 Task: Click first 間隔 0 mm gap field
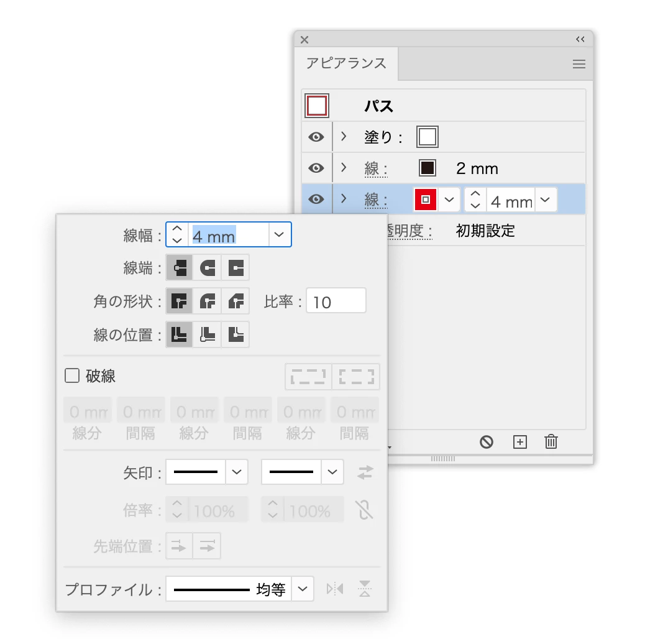tap(141, 410)
